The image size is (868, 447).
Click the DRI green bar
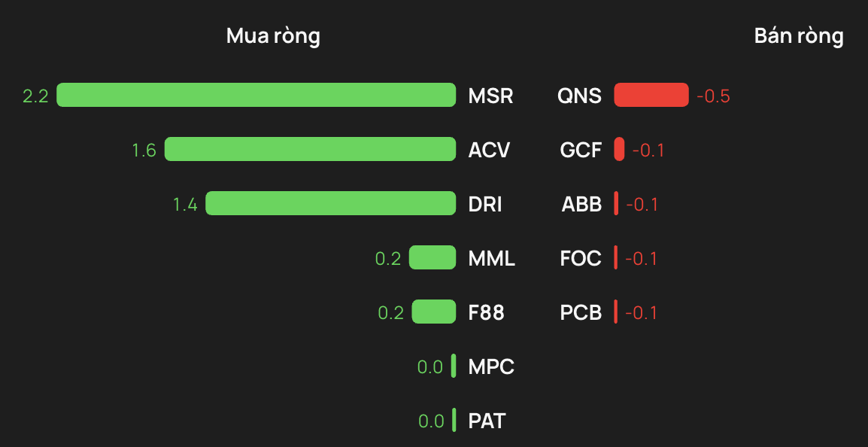[x=330, y=203]
